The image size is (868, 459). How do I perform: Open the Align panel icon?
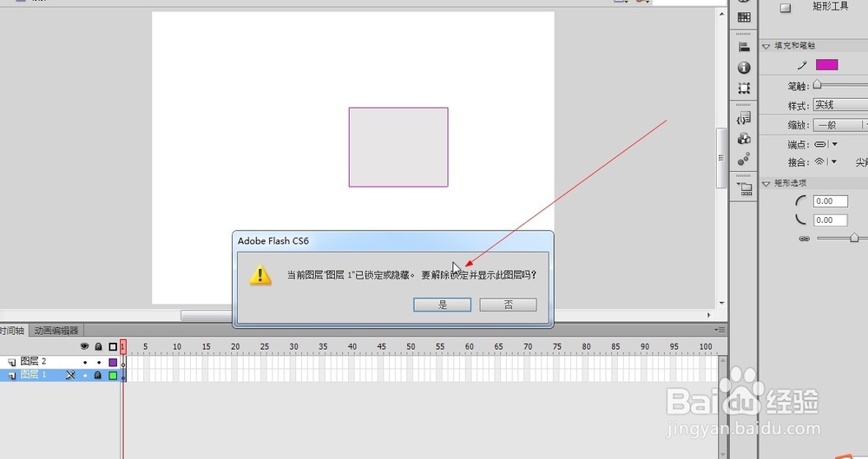[744, 48]
